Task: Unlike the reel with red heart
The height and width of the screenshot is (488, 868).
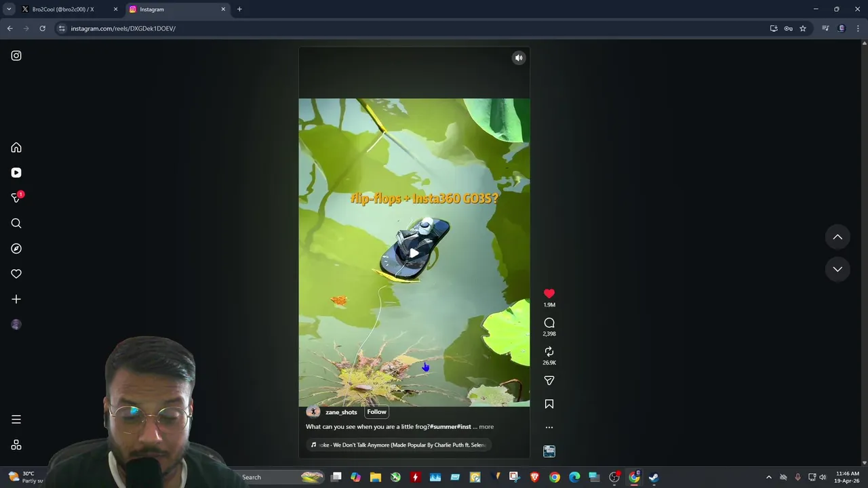Action: tap(549, 293)
